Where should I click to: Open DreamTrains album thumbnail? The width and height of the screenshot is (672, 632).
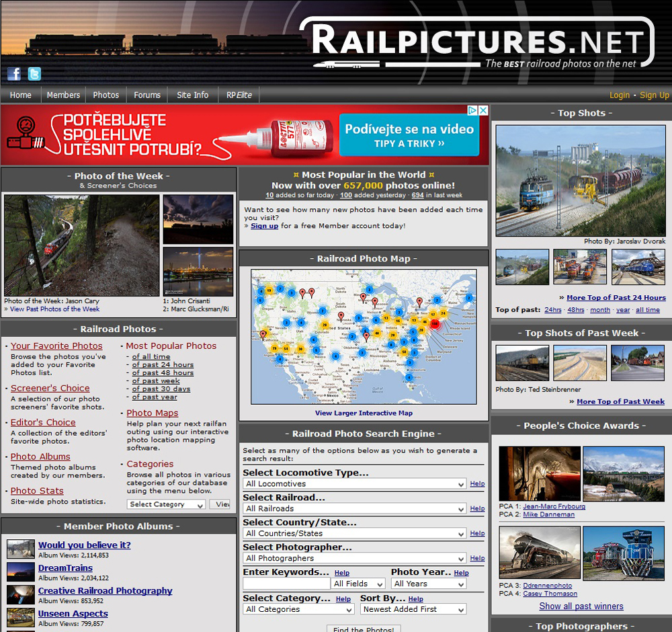(x=21, y=572)
